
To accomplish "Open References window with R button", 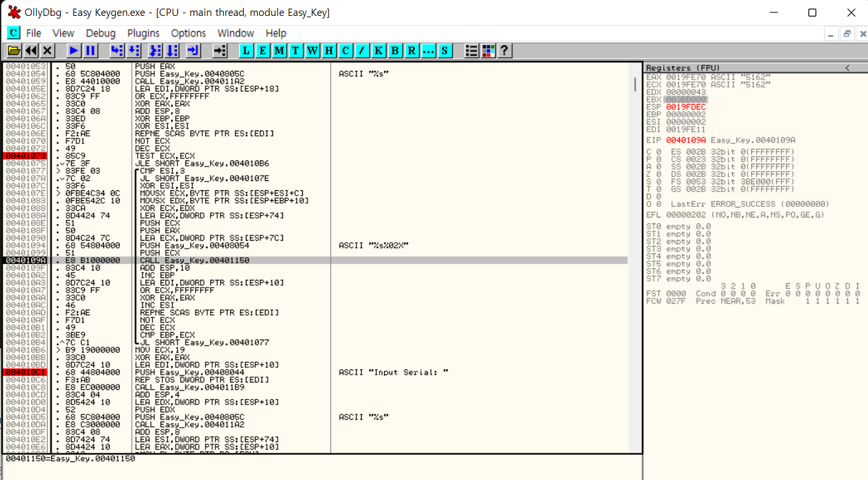I will [x=412, y=50].
